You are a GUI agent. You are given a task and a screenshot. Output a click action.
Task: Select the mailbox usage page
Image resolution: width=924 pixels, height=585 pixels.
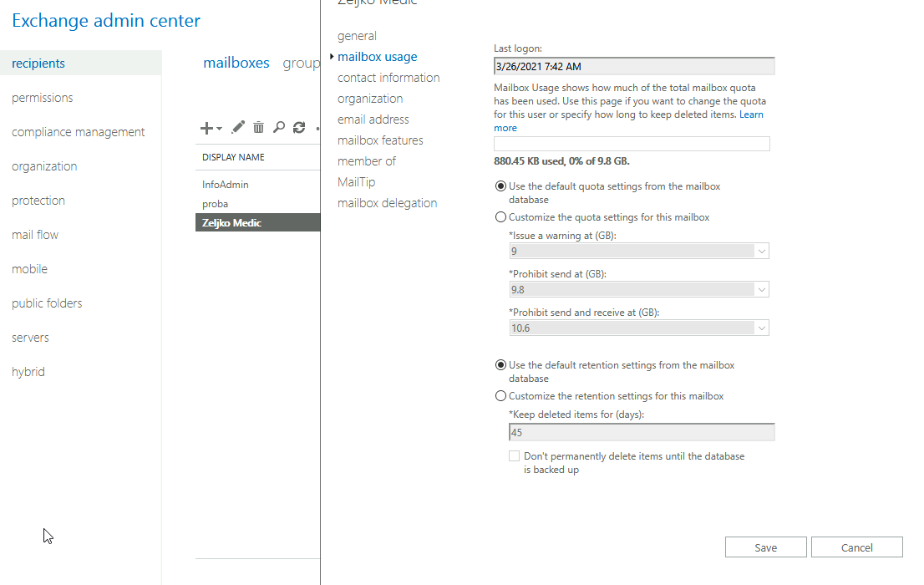coord(377,57)
